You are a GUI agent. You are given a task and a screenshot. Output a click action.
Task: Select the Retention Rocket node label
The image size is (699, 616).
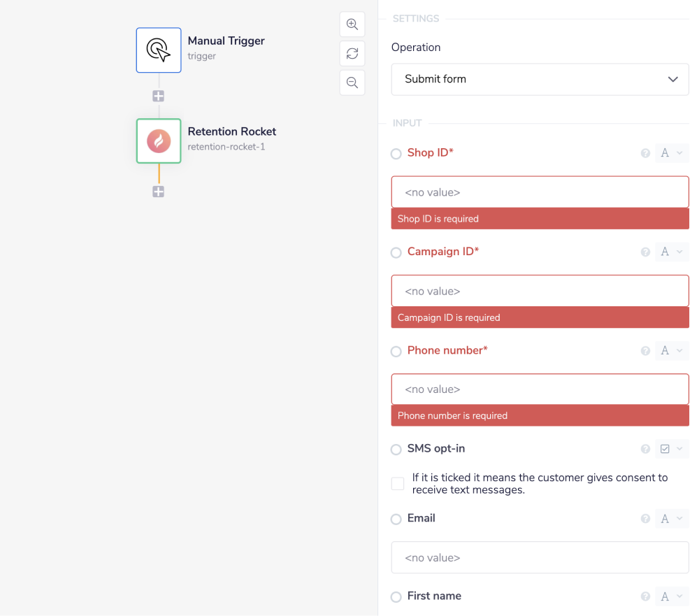pos(231,131)
